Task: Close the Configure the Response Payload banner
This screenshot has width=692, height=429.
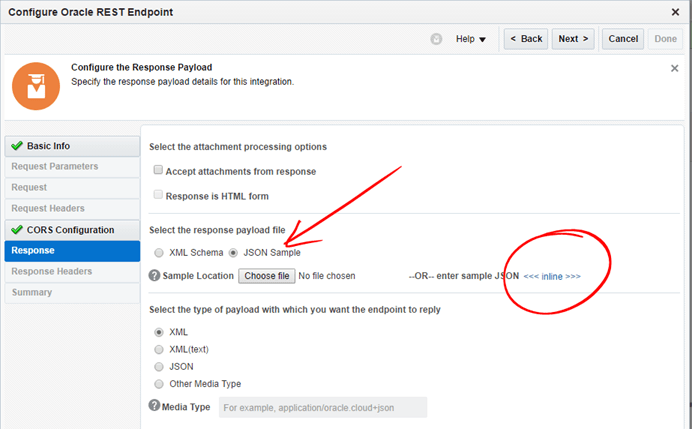Action: (674, 68)
